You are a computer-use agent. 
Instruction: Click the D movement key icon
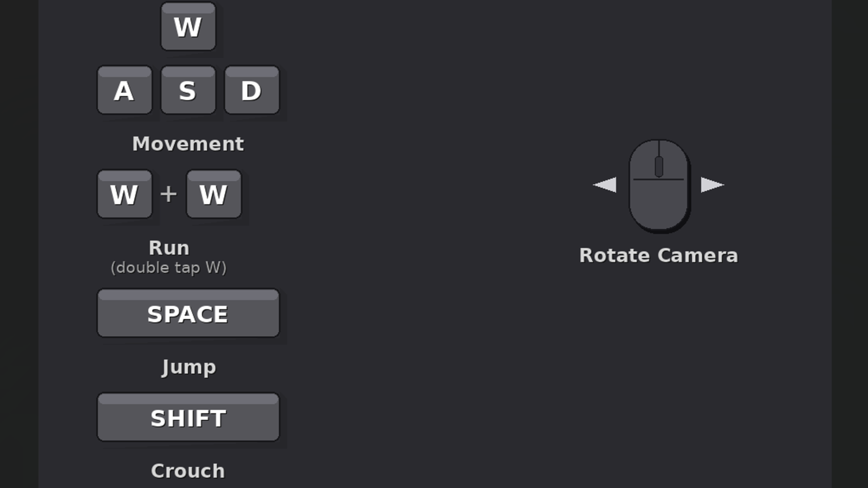click(251, 90)
